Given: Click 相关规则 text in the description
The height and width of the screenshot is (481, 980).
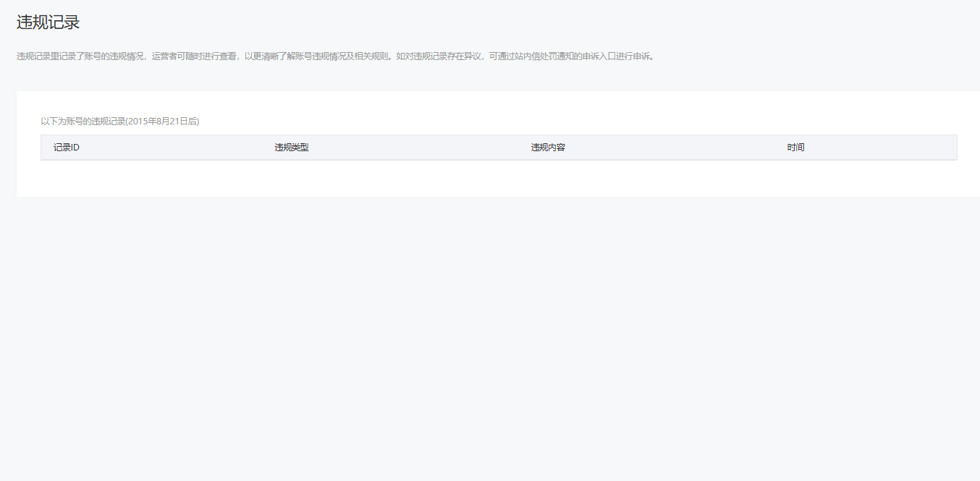Looking at the screenshot, I should coord(371,56).
